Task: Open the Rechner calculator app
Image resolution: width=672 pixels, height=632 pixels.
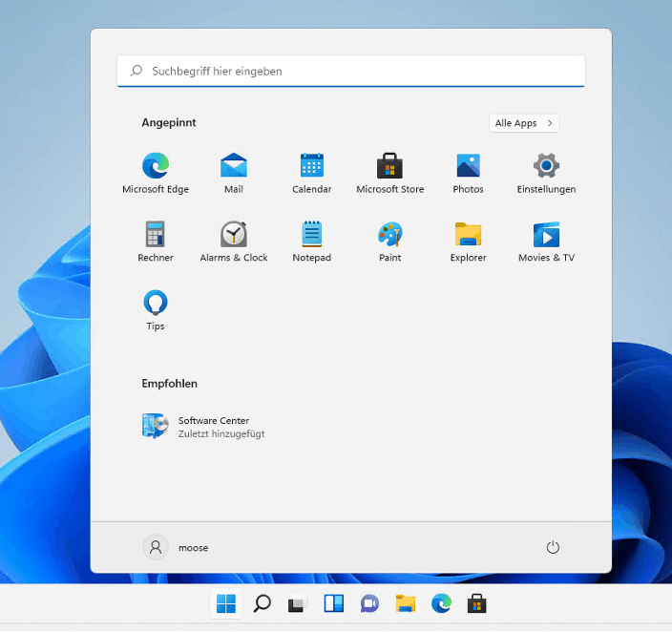Action: [x=156, y=242]
